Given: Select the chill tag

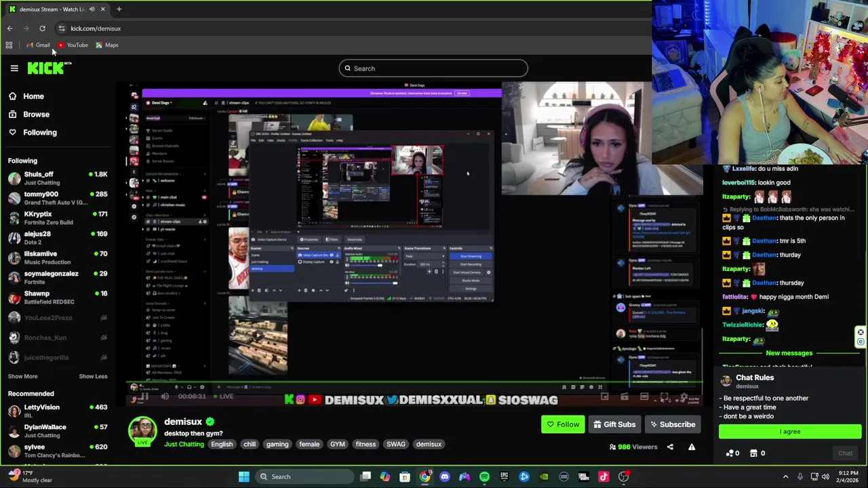Looking at the screenshot, I should pyautogui.click(x=250, y=445).
